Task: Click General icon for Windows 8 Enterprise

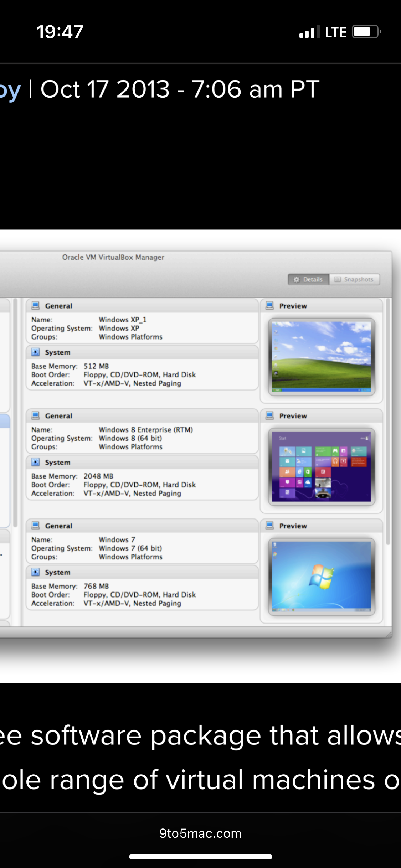Action: click(36, 415)
